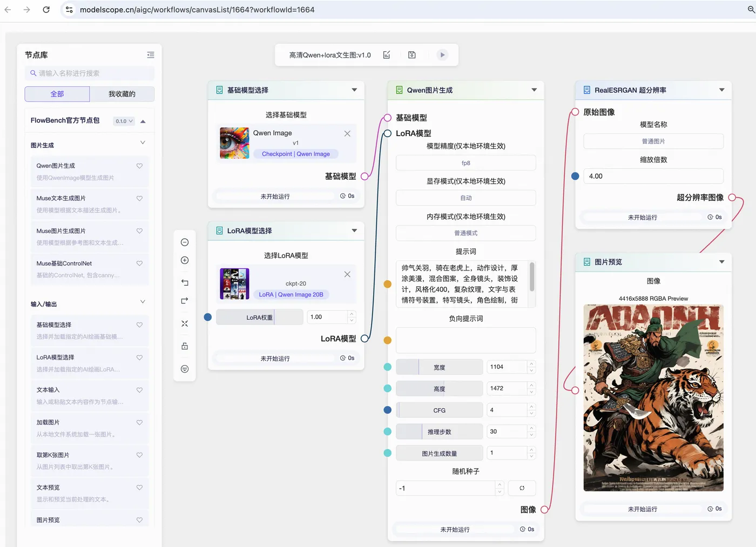Screen dimensions: 756x547
Task: Click the Qwen Image model thumbnail
Action: pos(234,143)
